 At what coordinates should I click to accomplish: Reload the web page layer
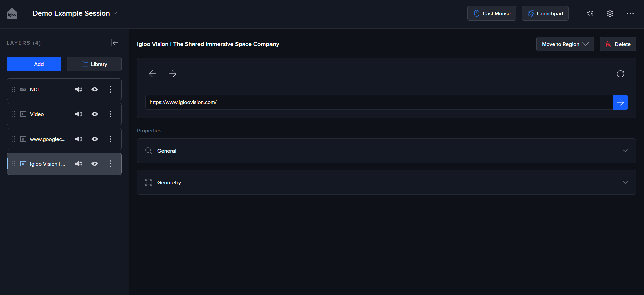pos(620,74)
